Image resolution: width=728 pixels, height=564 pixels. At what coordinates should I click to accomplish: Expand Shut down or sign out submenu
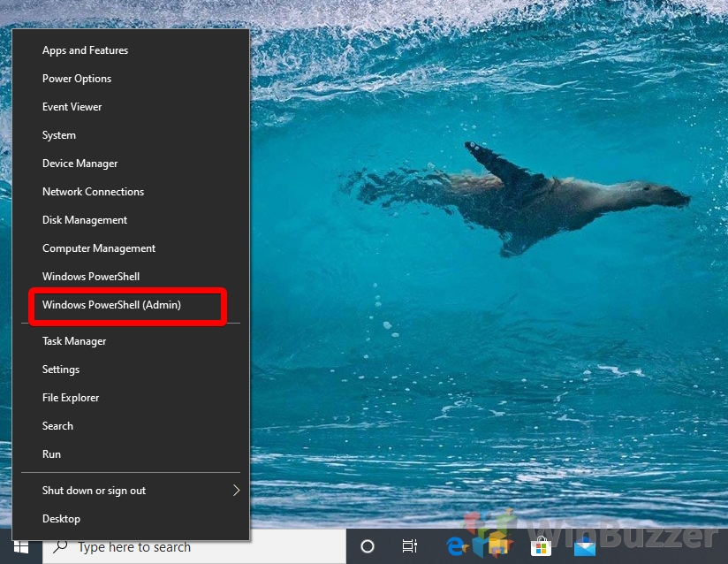pos(131,491)
